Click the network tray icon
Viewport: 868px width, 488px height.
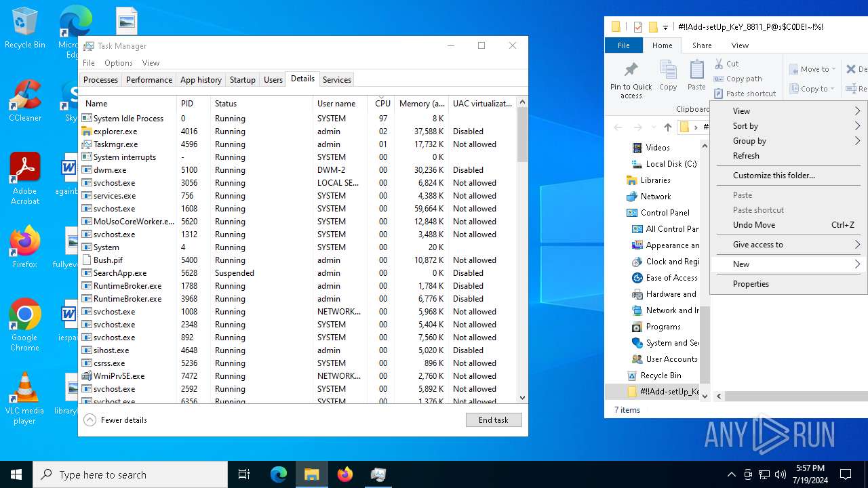(x=764, y=474)
